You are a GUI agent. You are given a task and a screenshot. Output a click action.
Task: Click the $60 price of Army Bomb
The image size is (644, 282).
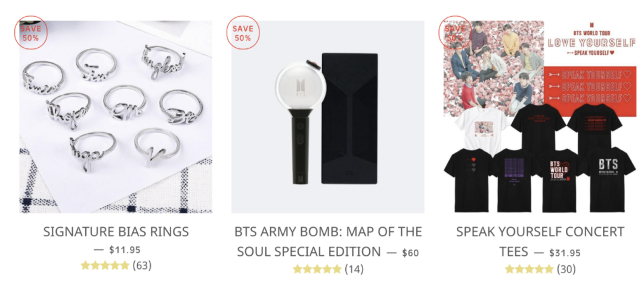411,253
